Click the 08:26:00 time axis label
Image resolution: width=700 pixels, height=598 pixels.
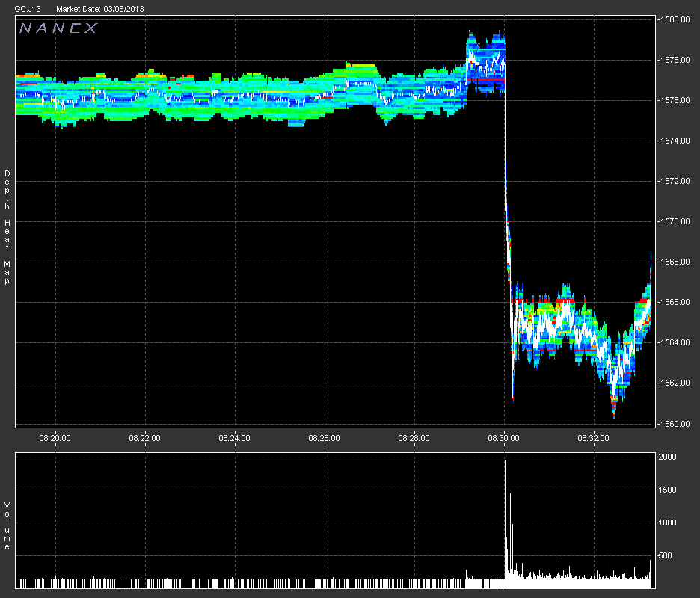(324, 438)
